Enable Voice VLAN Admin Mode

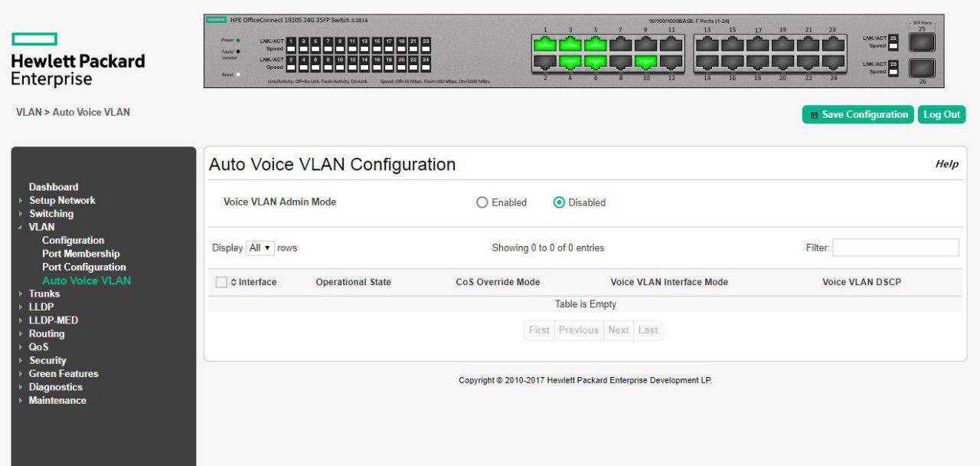point(482,202)
